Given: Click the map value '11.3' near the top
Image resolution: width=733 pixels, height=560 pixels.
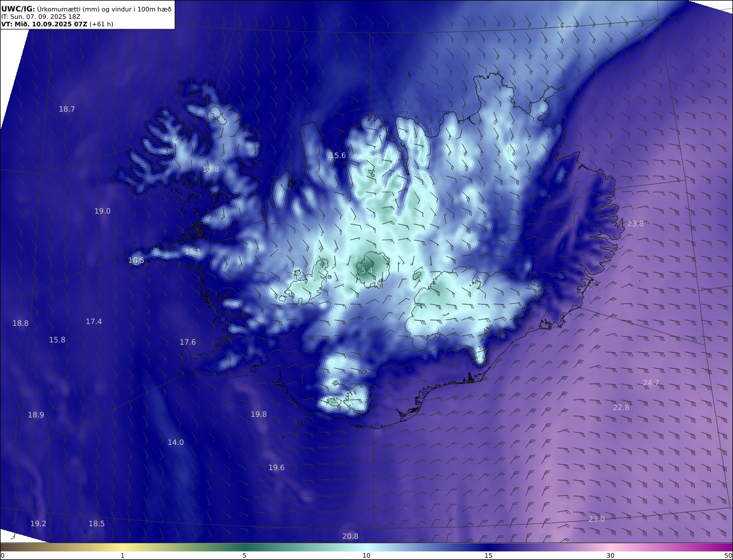Looking at the screenshot, I should (x=566, y=27).
